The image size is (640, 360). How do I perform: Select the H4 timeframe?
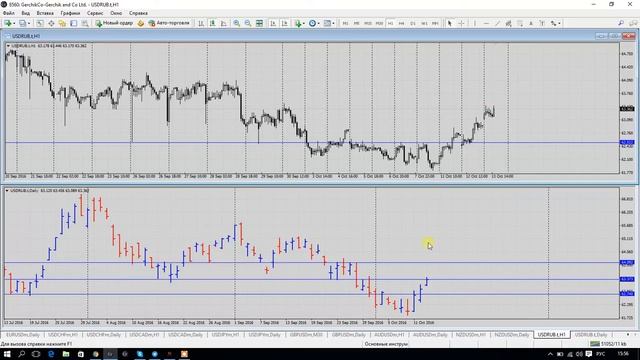coord(402,23)
